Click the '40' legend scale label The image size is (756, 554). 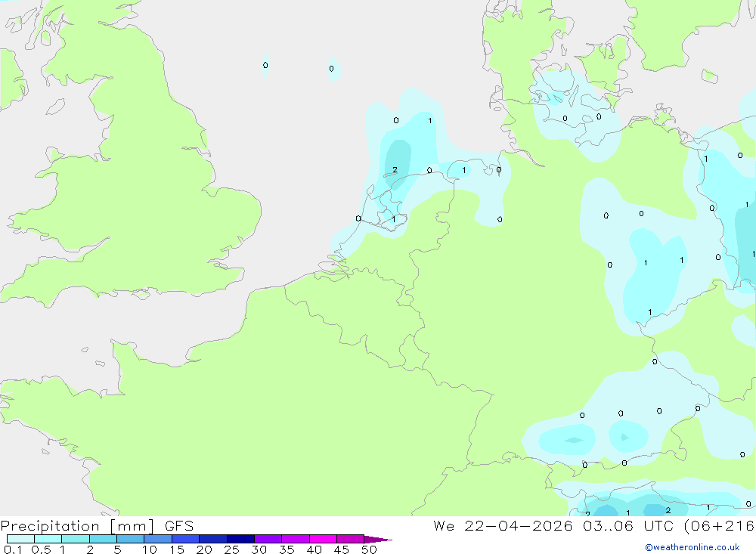tap(314, 549)
